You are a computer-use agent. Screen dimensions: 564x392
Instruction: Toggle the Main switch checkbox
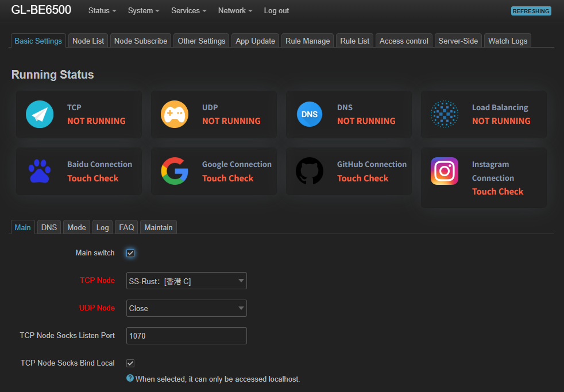click(130, 253)
